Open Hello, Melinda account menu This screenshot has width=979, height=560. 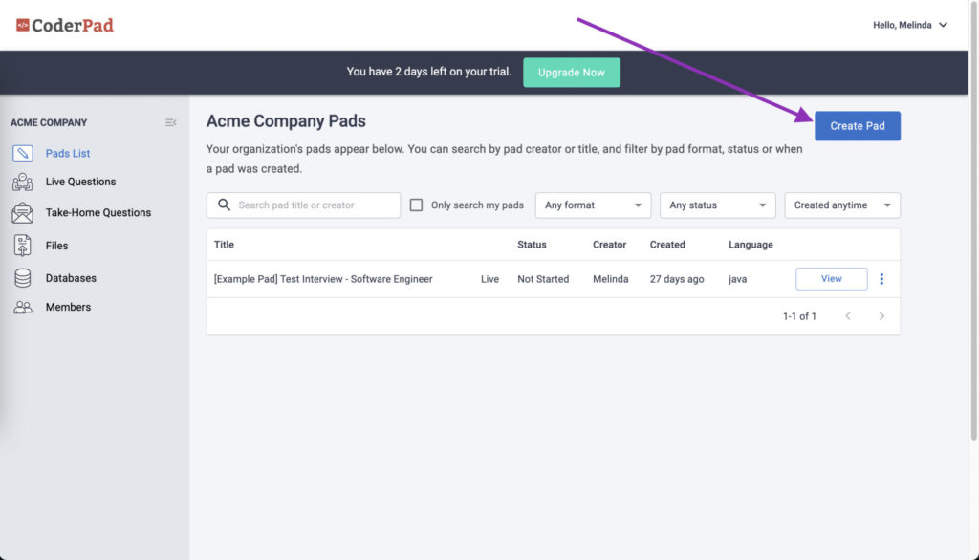click(910, 25)
